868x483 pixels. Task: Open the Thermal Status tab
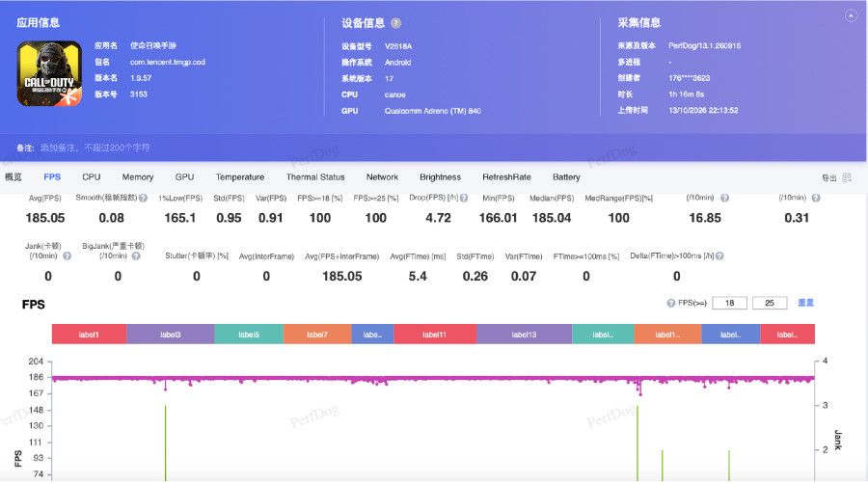click(x=315, y=177)
